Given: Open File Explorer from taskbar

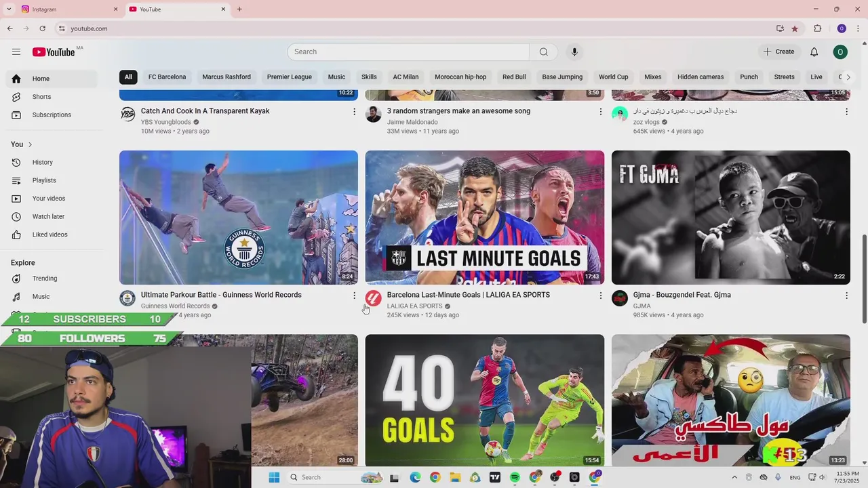Looking at the screenshot, I should (454, 477).
